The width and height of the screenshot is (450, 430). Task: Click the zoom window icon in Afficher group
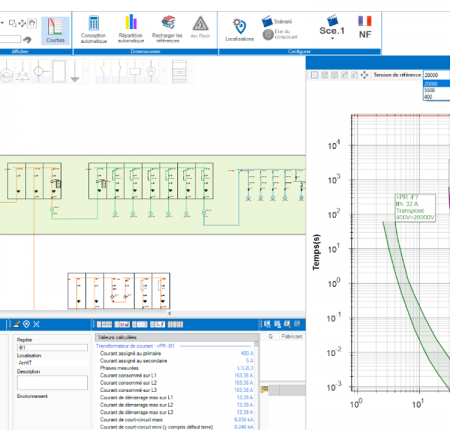[x=13, y=23]
